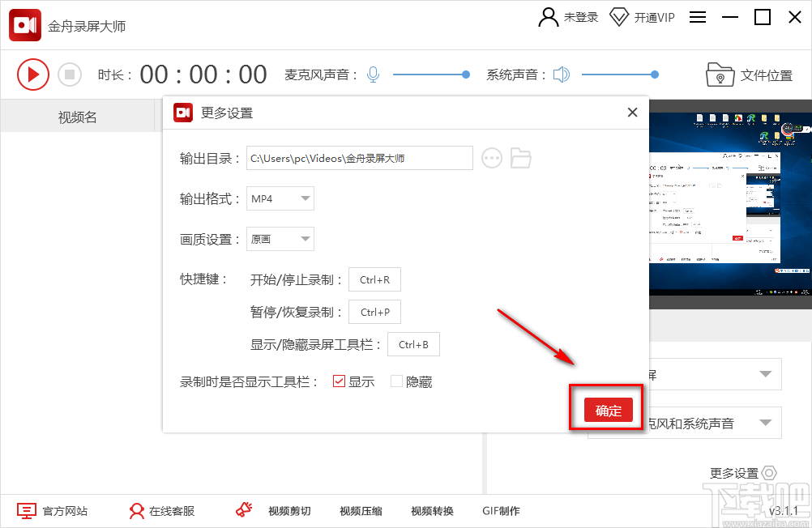Viewport: 812px width, 528px height.
Task: Click 未登录 login text
Action: click(581, 17)
